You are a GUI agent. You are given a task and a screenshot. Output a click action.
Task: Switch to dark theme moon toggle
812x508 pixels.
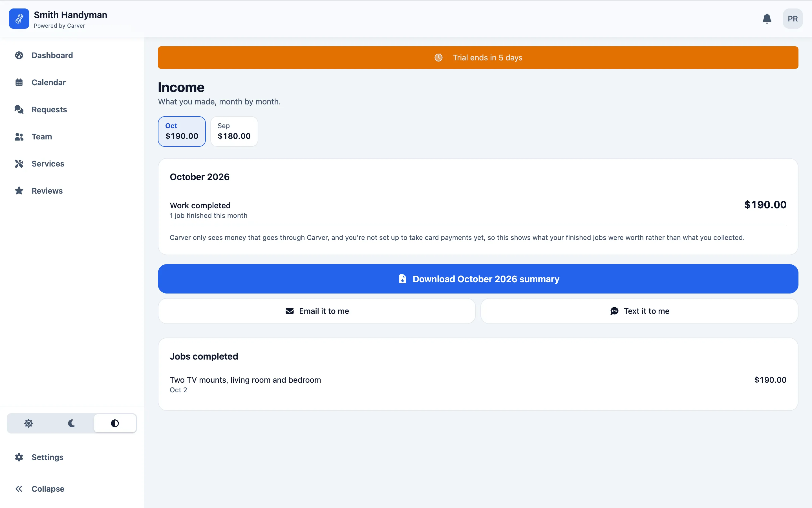click(x=71, y=423)
